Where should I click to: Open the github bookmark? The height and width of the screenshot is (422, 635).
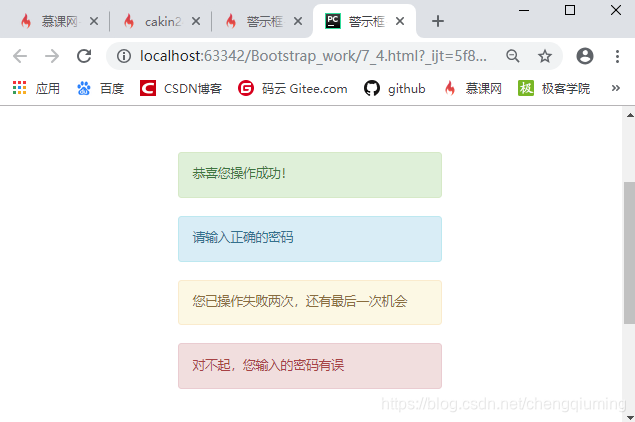click(x=394, y=88)
